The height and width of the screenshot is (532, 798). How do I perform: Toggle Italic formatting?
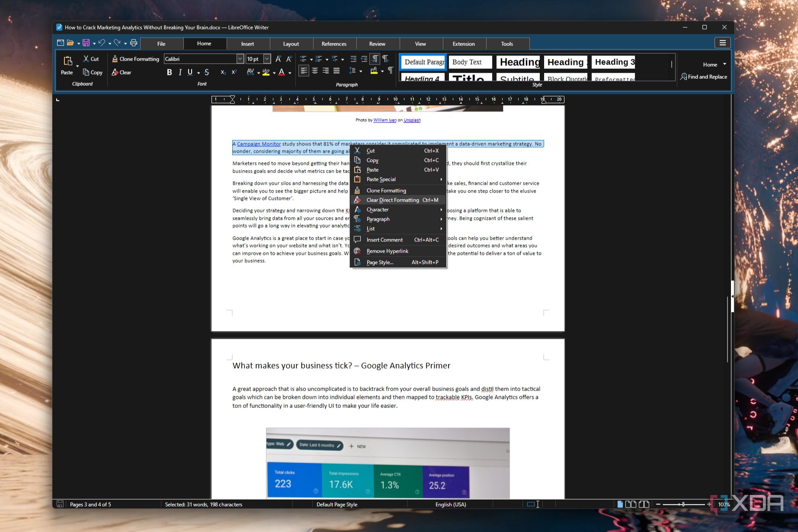pyautogui.click(x=180, y=72)
